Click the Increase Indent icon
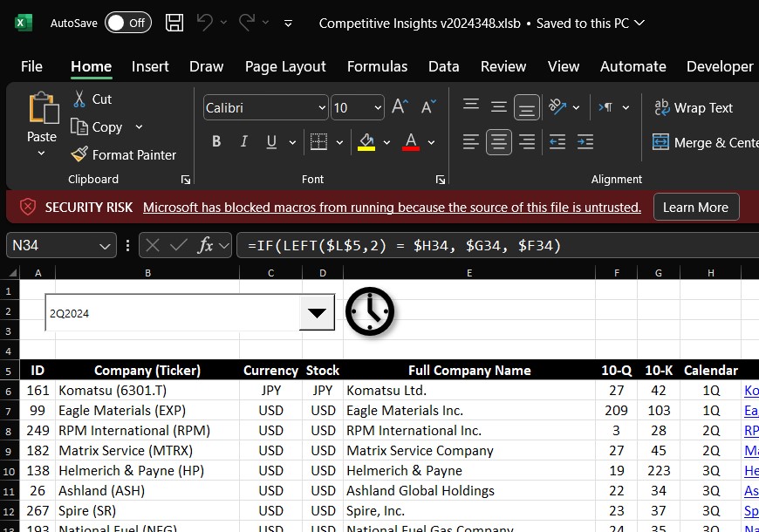The image size is (759, 532). point(585,142)
